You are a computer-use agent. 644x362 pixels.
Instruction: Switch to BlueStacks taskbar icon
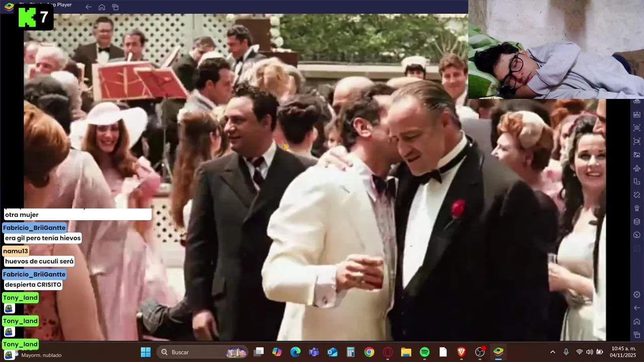pos(499,352)
